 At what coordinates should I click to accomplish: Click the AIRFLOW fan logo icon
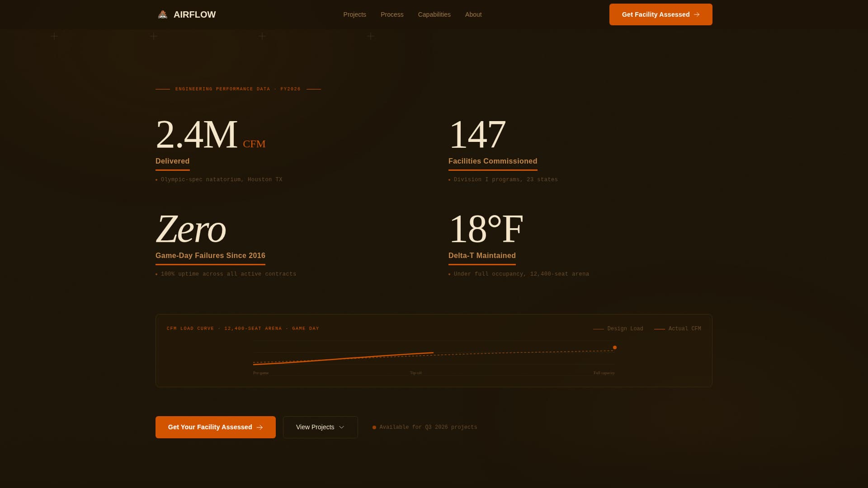tap(162, 14)
